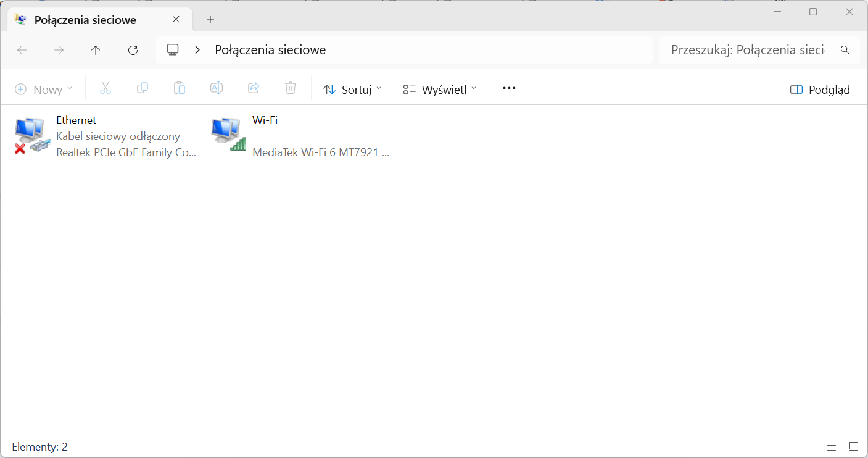Toggle the Podgląd preview pane
Viewport: 868px width, 458px height.
(820, 90)
